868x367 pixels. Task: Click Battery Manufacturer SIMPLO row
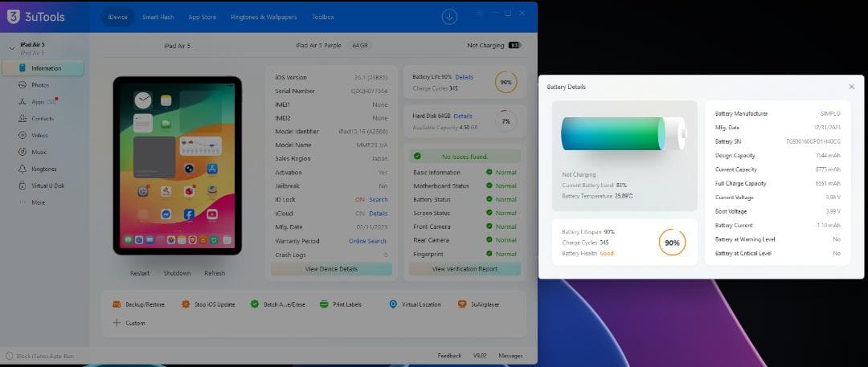point(778,113)
